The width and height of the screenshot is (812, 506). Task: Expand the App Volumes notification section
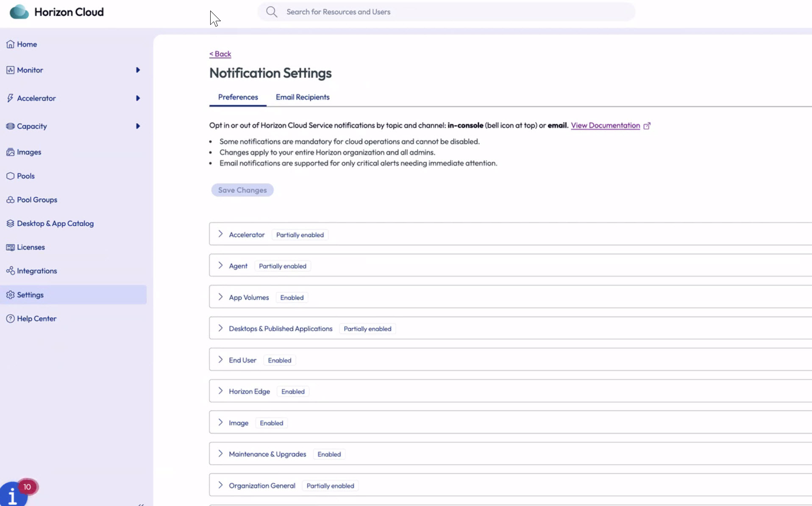[x=220, y=297]
